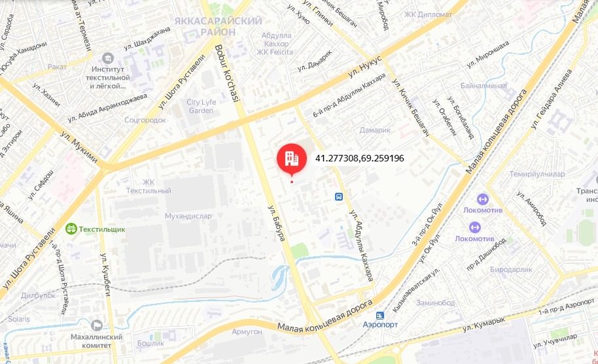This screenshot has width=598, height=364.
Task: Click the Абдулла Каххор ЖК Felicita label
Action: (x=275, y=44)
